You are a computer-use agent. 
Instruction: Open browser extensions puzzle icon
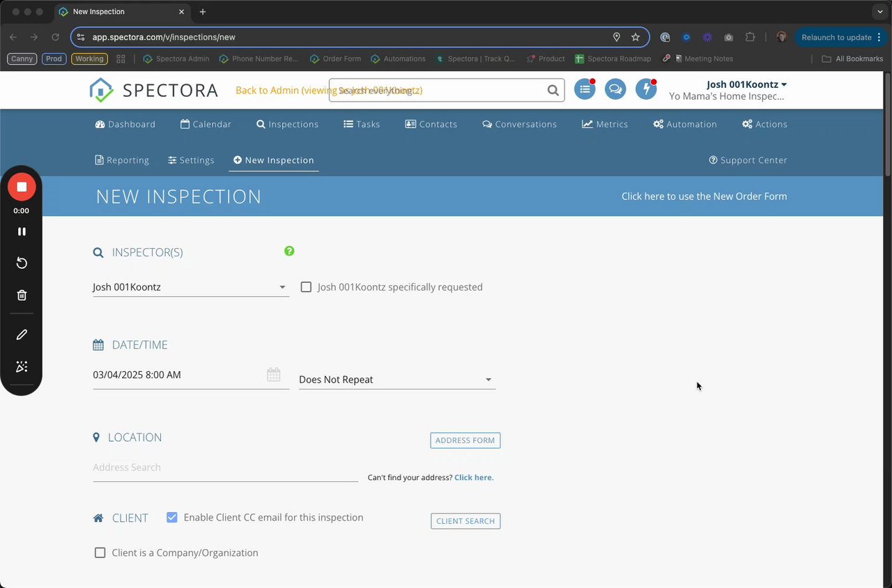pyautogui.click(x=750, y=37)
